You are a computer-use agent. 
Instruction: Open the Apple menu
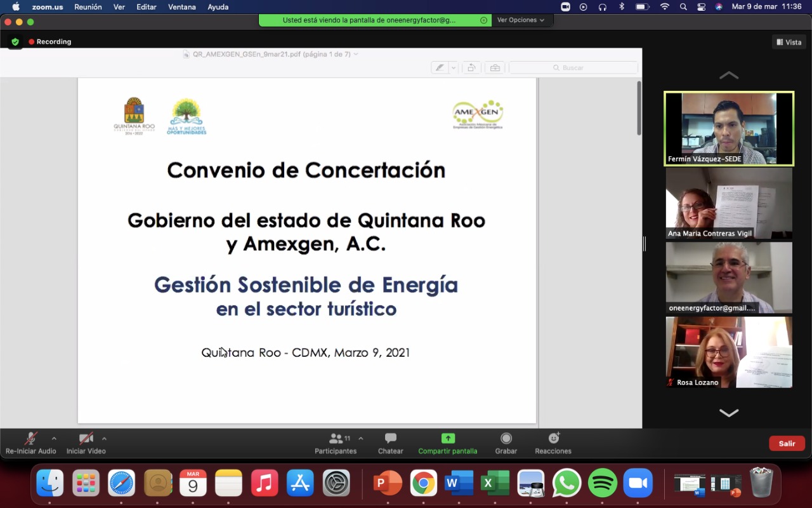pos(16,7)
